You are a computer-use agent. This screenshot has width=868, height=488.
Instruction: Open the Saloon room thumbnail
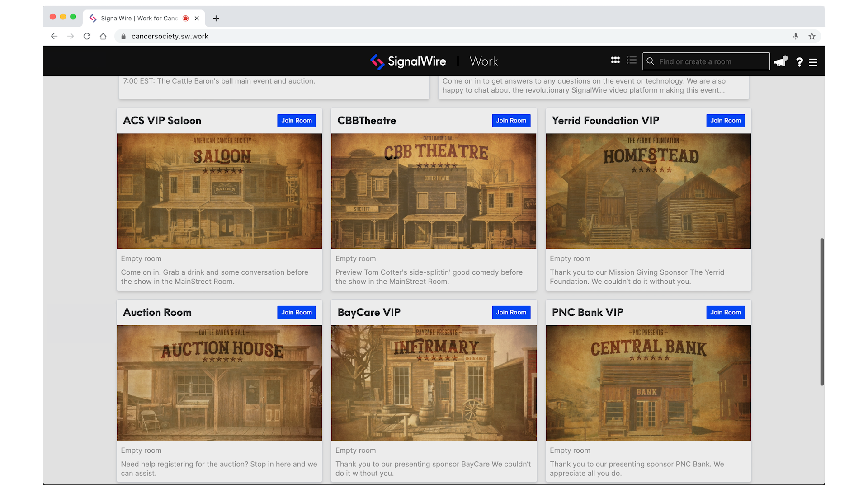(219, 191)
